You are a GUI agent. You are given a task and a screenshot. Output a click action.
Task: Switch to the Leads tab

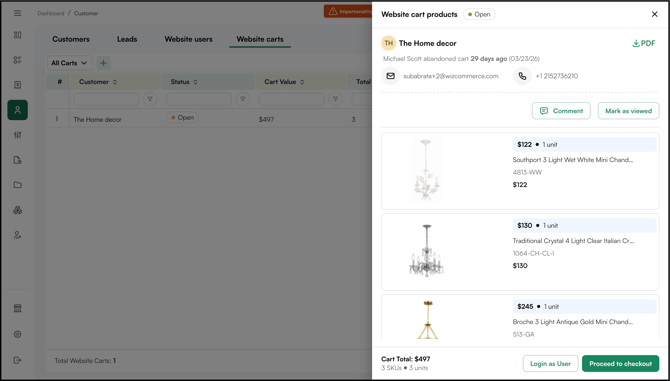coord(127,39)
